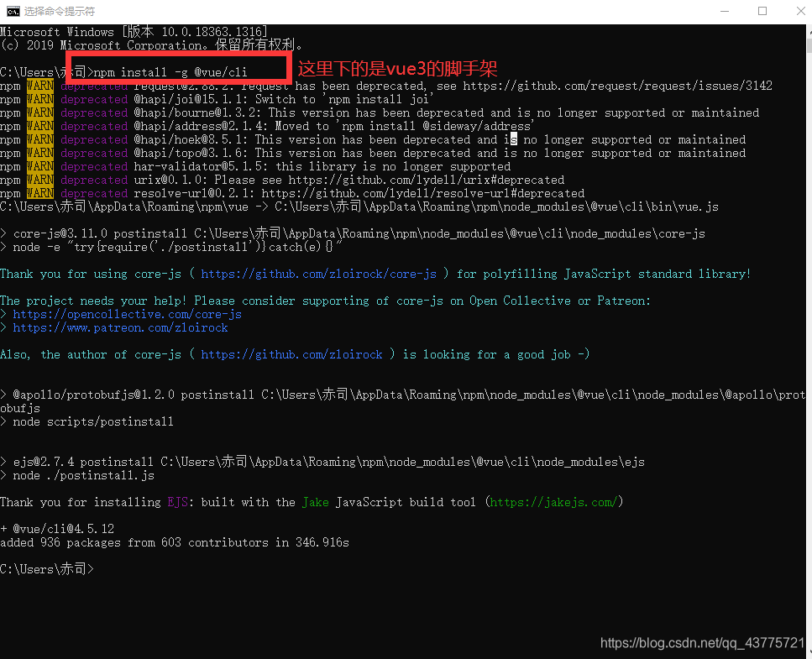Minimize the Command Prompt window
Screen dimensions: 812x659
[725, 12]
